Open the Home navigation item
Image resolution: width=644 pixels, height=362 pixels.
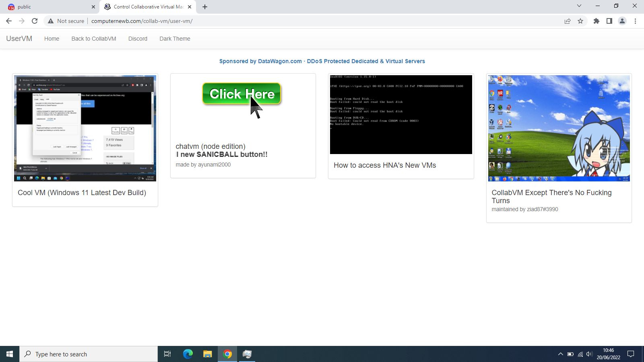pyautogui.click(x=52, y=39)
